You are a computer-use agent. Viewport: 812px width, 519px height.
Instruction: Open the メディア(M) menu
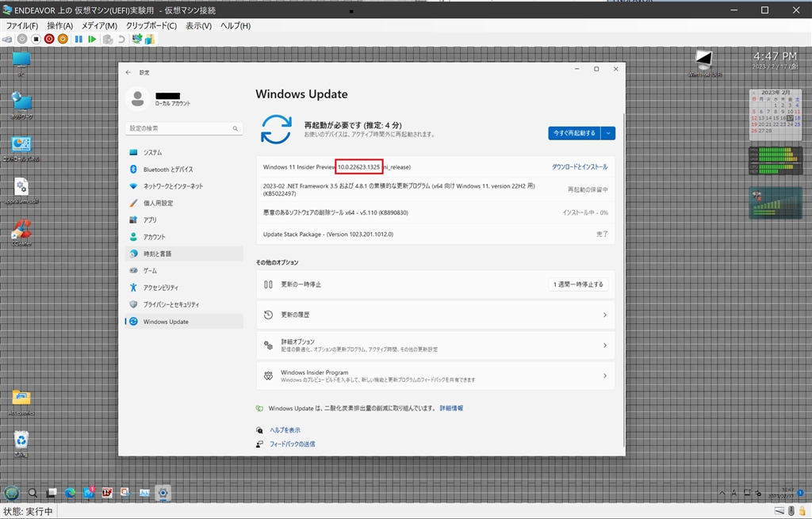pyautogui.click(x=99, y=26)
